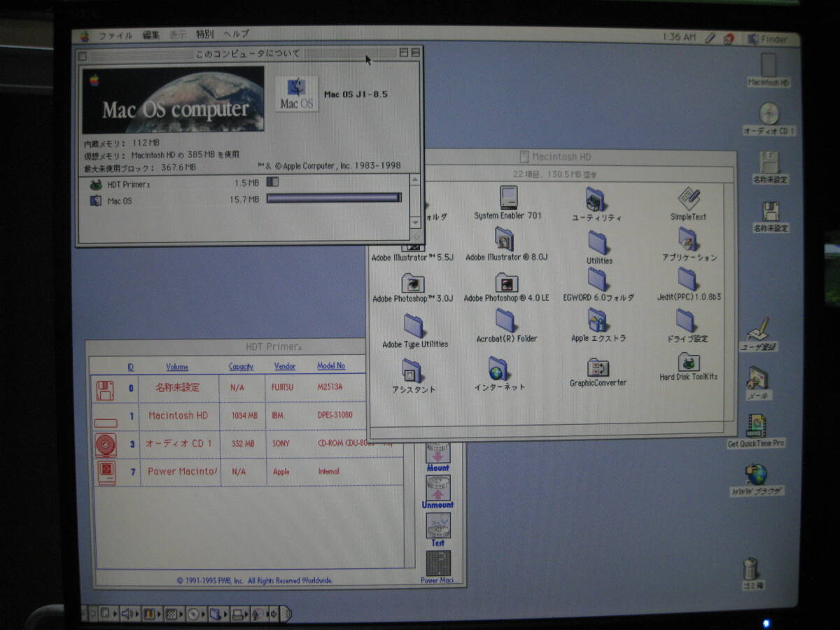This screenshot has width=840, height=630.
Task: Toggle window shade on About This Computer
Action: [x=416, y=52]
